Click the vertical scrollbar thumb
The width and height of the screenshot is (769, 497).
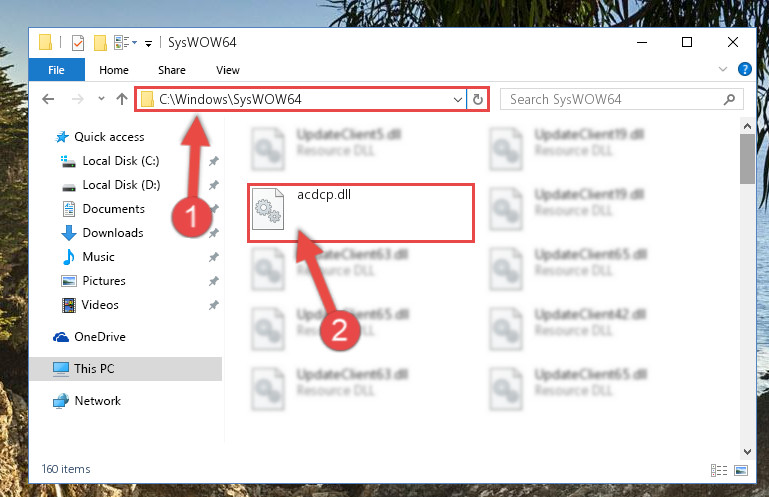tap(747, 159)
